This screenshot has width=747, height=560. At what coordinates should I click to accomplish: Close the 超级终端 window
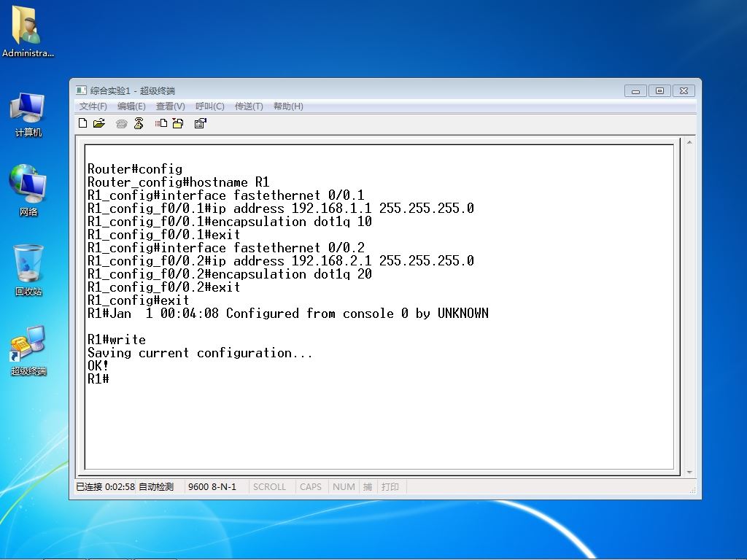coord(684,91)
